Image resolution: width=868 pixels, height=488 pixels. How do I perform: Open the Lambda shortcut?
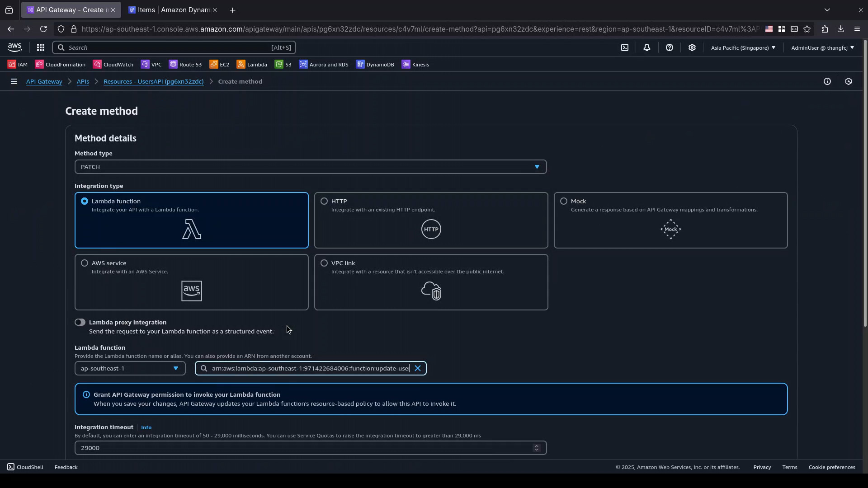point(252,65)
